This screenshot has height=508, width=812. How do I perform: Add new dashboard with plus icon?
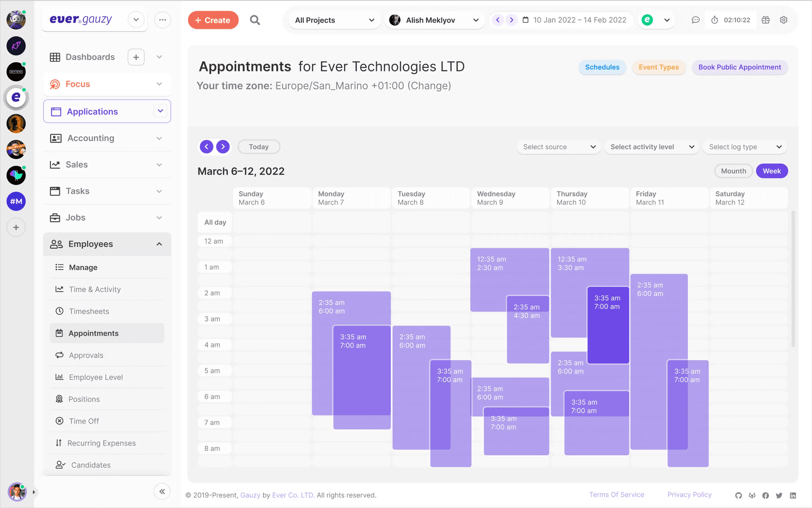pos(136,57)
